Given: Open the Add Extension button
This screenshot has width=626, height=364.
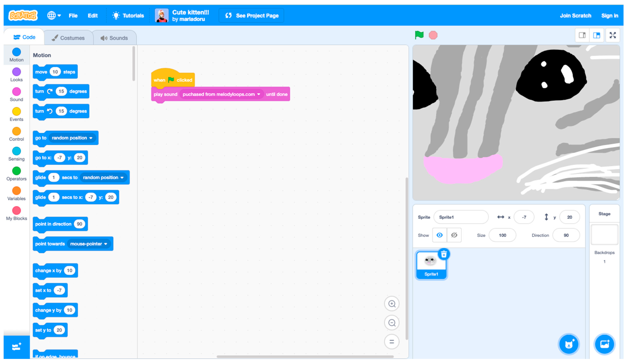Looking at the screenshot, I should pyautogui.click(x=16, y=347).
